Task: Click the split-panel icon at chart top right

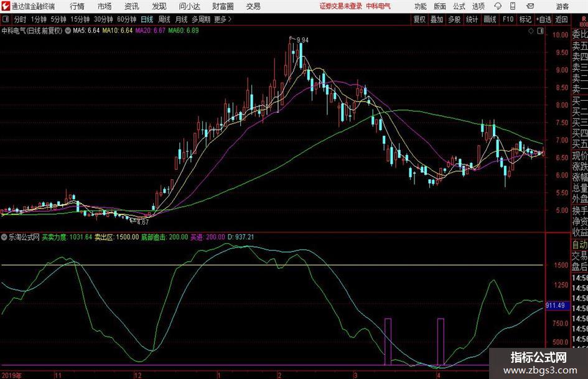Action: pos(540,31)
